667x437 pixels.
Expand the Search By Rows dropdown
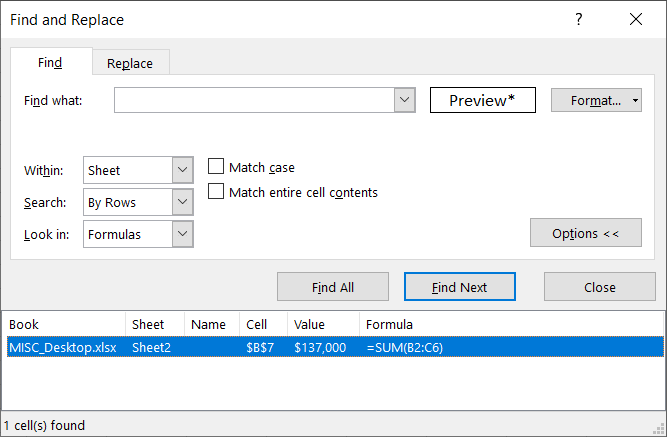tap(182, 202)
